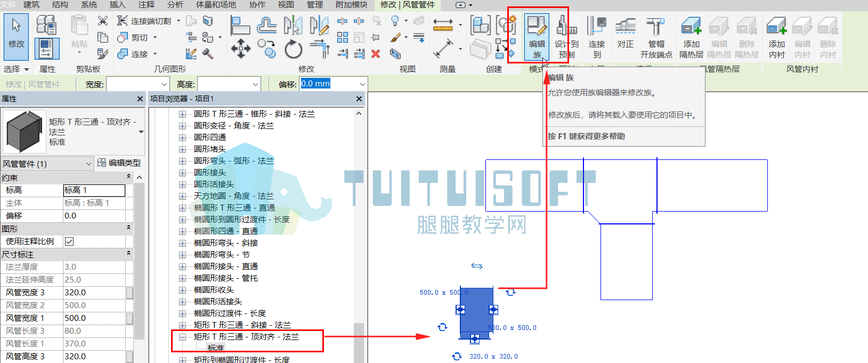Click the Override Graphics paintbrush icon

click(x=395, y=37)
